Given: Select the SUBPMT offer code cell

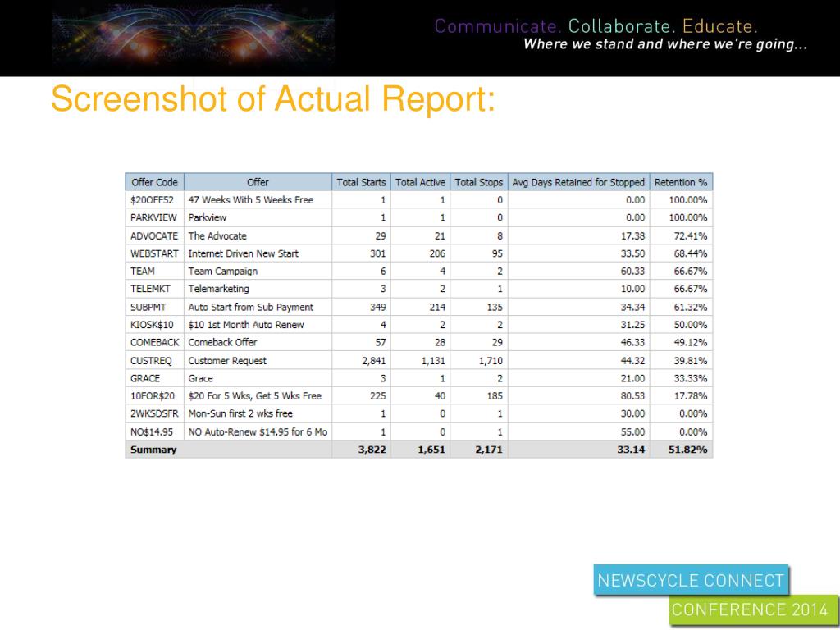Looking at the screenshot, I should (x=154, y=307).
